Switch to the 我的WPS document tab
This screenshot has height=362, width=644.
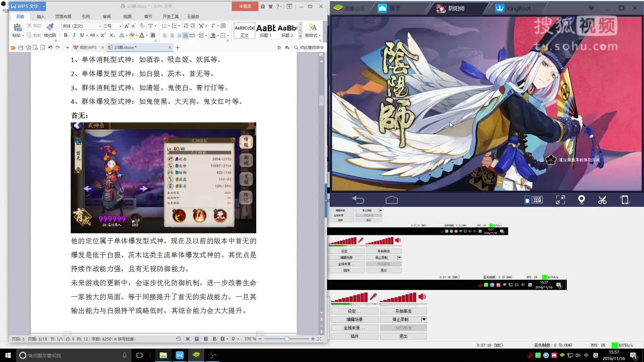pos(88,48)
